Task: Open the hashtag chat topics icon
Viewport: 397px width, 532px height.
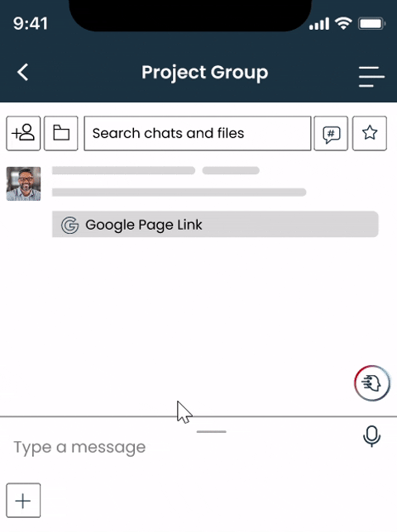Action: pyautogui.click(x=331, y=133)
